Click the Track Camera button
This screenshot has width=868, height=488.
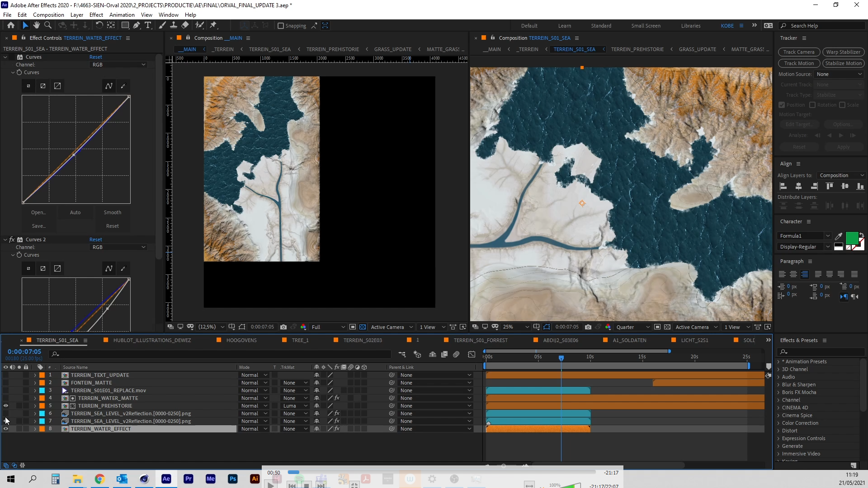[x=798, y=52]
